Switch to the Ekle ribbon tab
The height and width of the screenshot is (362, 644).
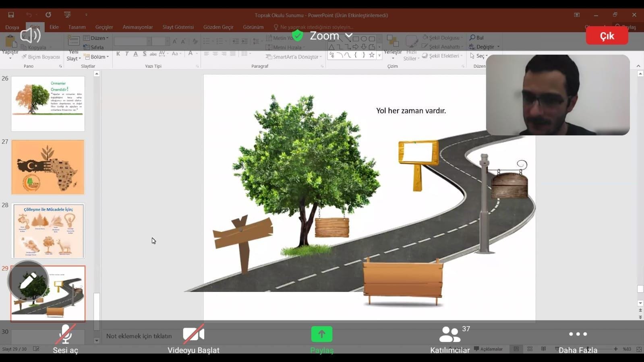[x=54, y=27]
